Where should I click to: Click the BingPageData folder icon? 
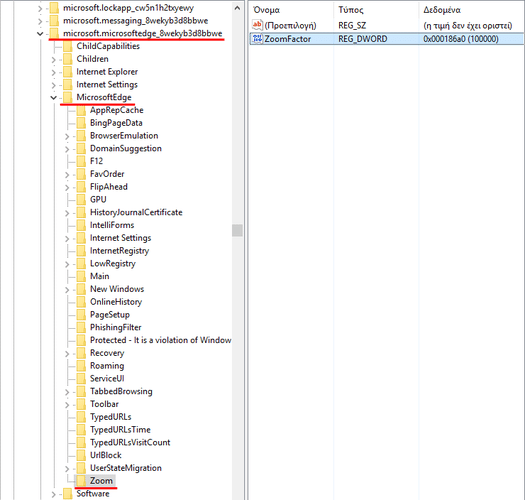coord(81,123)
